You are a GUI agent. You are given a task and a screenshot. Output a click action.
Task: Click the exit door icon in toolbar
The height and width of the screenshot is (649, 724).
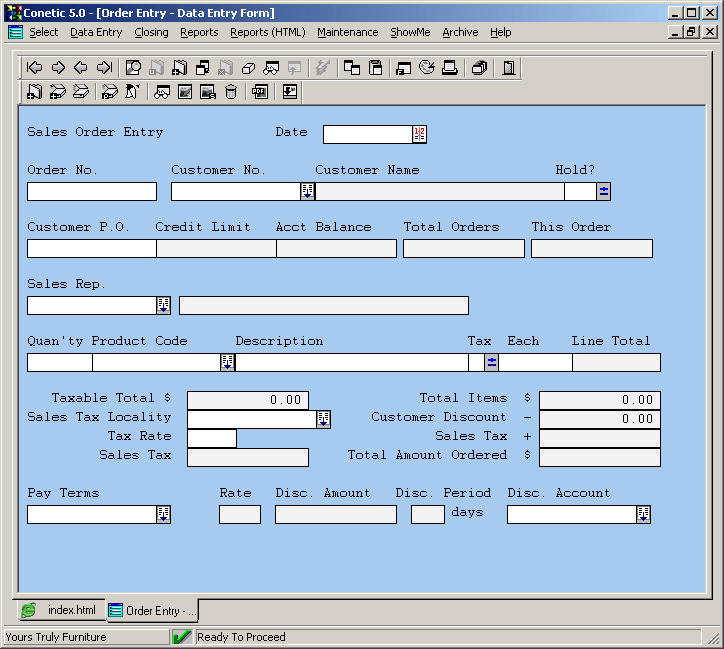[x=509, y=68]
